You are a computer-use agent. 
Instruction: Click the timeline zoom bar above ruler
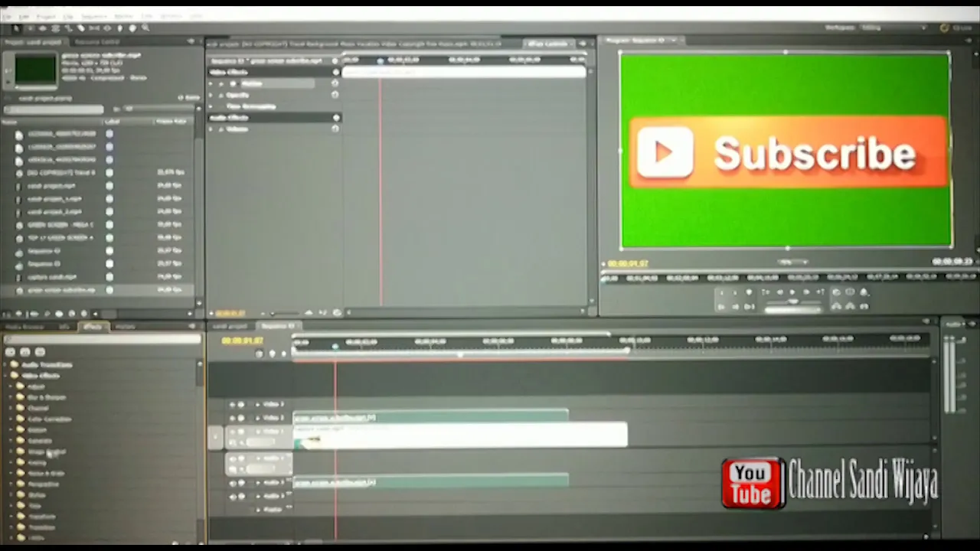pyautogui.click(x=452, y=335)
